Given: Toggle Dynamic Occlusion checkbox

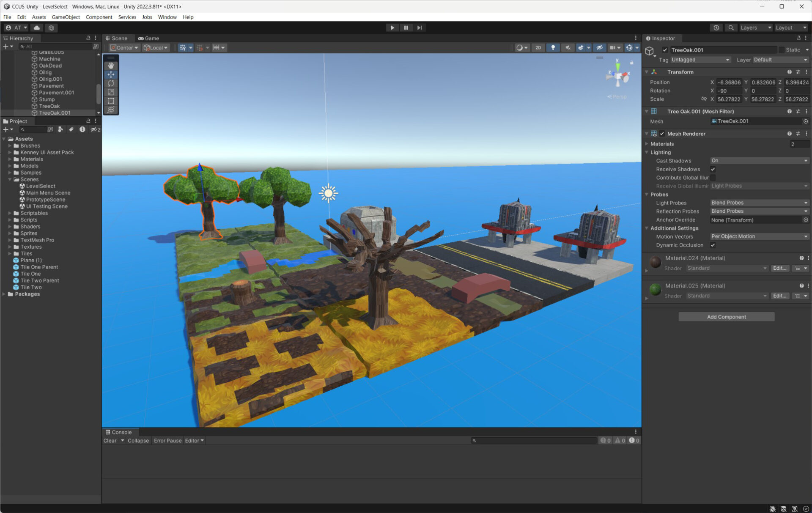Looking at the screenshot, I should tap(713, 245).
